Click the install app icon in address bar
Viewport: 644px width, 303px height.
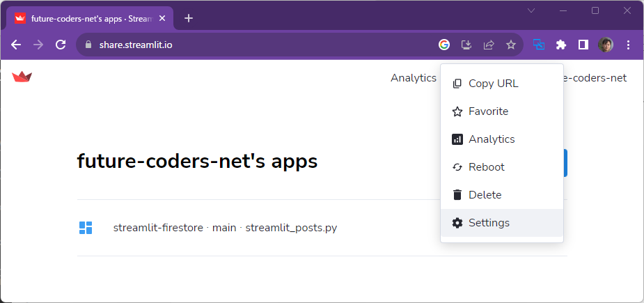(466, 45)
